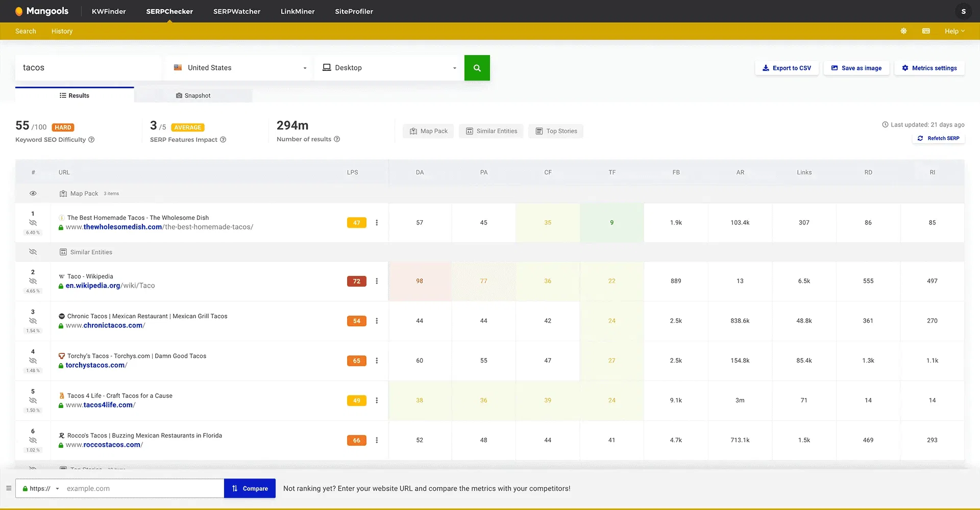The height and width of the screenshot is (510, 980).
Task: Switch to the Snapshot tab
Action: tap(193, 95)
